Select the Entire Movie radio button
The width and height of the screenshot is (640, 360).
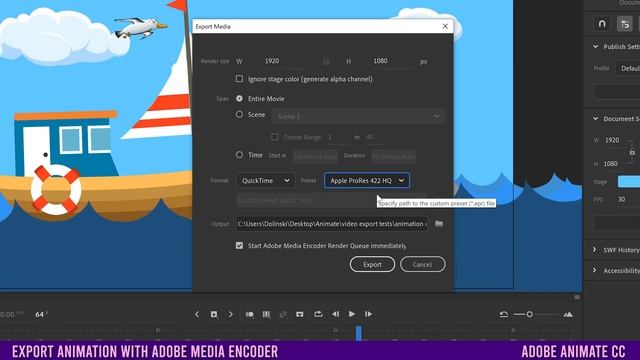pos(239,98)
